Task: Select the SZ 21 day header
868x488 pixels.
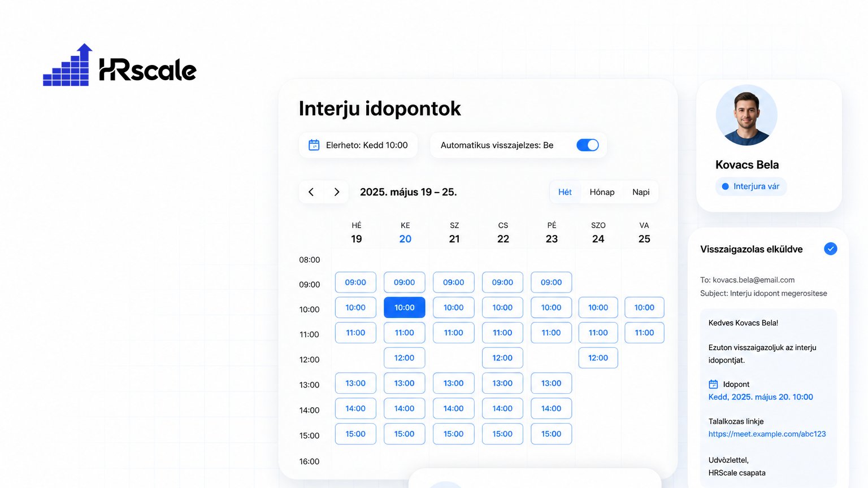Action: click(x=454, y=233)
